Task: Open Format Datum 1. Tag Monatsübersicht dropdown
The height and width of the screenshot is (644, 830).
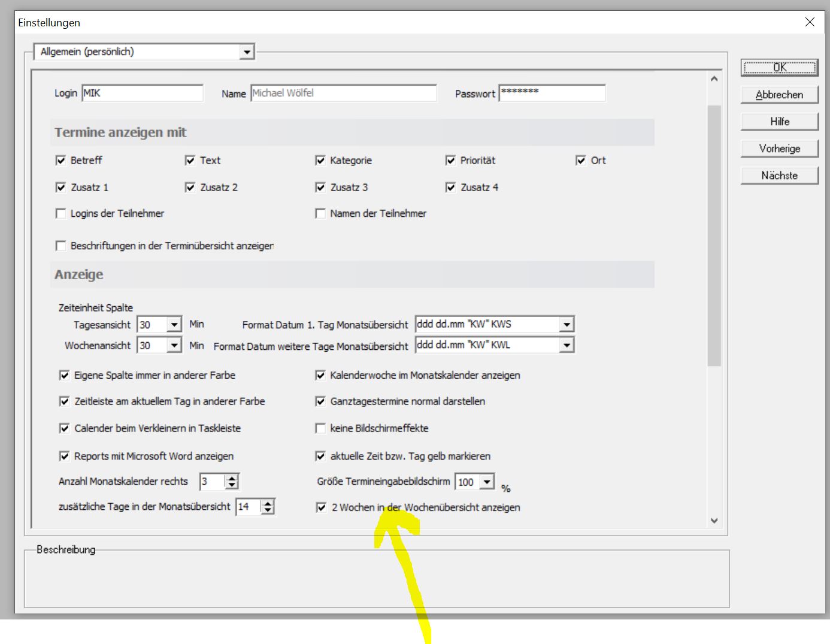Action: click(567, 325)
